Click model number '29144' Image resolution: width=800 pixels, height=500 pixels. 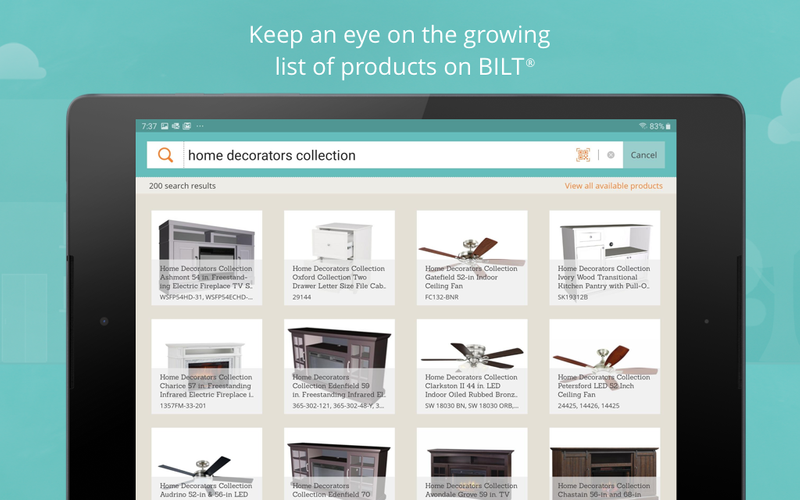tap(302, 297)
